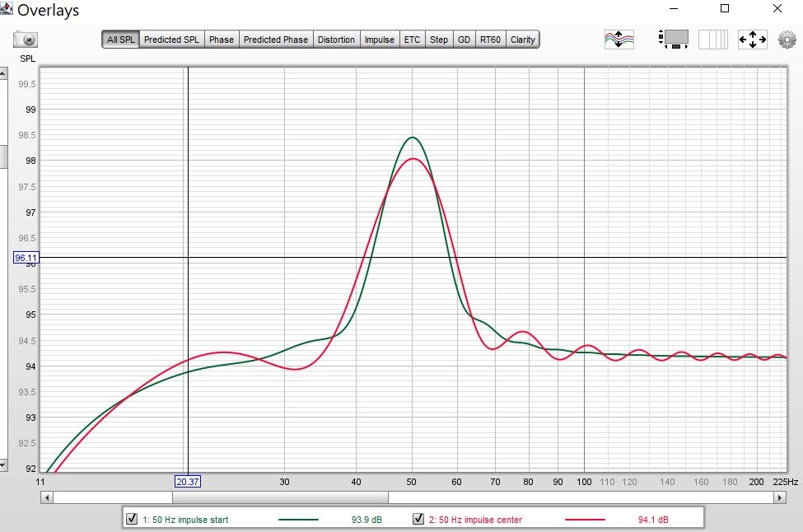Screen dimensions: 803x532
Task: Close the Overlays window
Action: [x=777, y=8]
